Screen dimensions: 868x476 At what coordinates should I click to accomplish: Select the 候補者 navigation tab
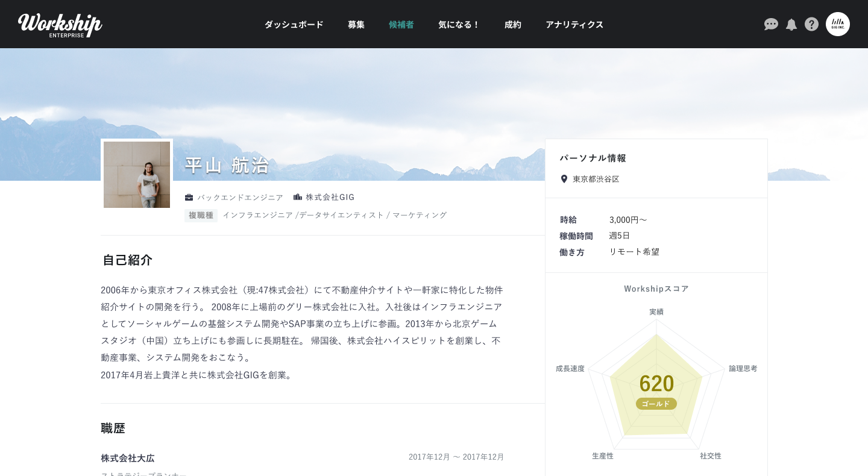(401, 25)
